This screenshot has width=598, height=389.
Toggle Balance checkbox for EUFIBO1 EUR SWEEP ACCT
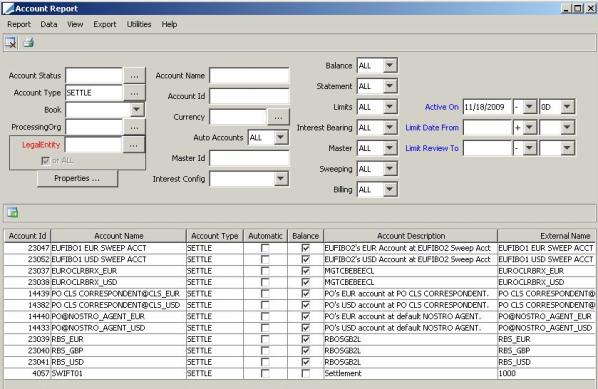305,248
